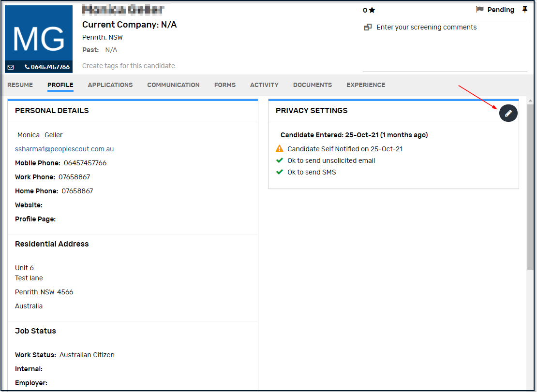Click Ok to send SMS text
This screenshot has height=392, width=537.
[312, 172]
